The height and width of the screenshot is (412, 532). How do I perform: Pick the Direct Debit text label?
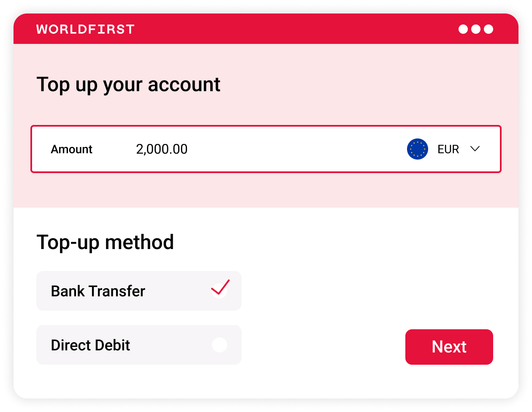point(90,345)
